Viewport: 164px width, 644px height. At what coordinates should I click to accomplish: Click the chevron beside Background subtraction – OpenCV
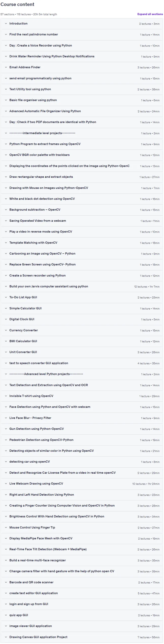pyautogui.click(x=6, y=210)
